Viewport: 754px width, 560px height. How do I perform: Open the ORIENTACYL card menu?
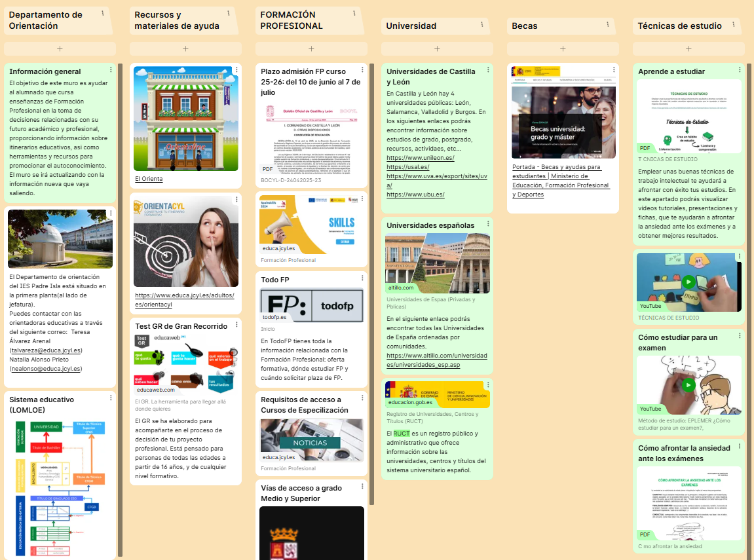(236, 200)
